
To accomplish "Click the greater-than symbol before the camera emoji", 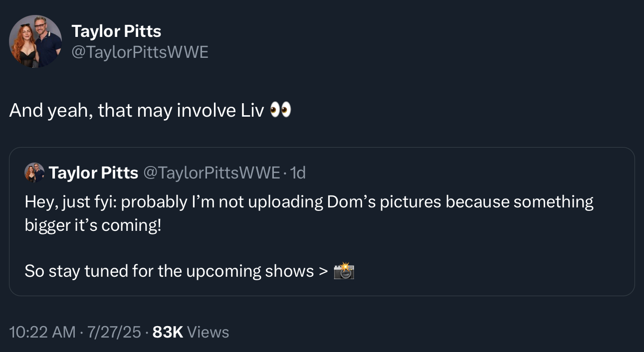I will coord(324,271).
